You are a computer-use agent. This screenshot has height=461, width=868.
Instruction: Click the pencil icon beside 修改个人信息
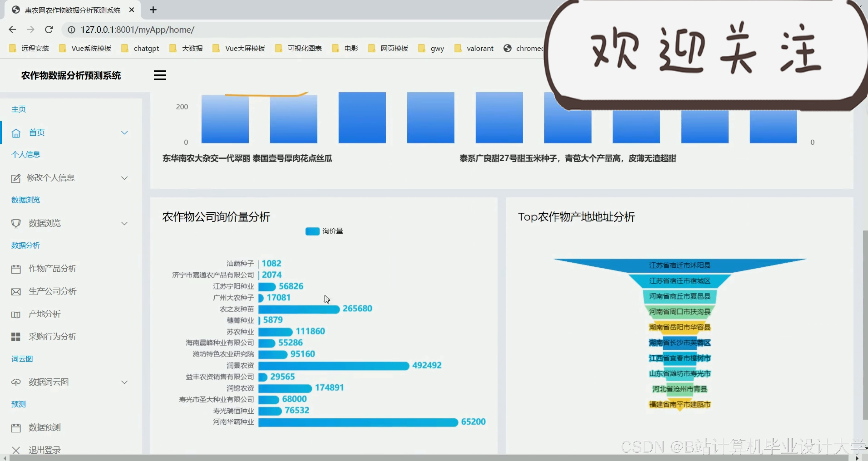[16, 178]
